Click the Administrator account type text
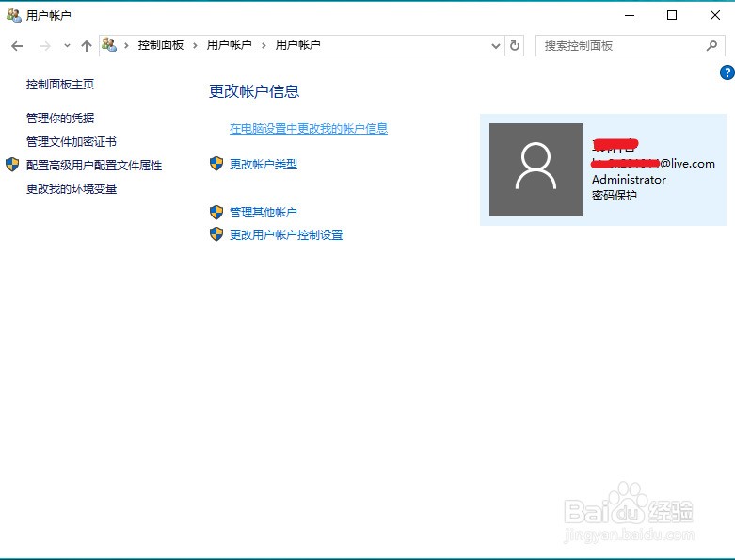 point(629,180)
